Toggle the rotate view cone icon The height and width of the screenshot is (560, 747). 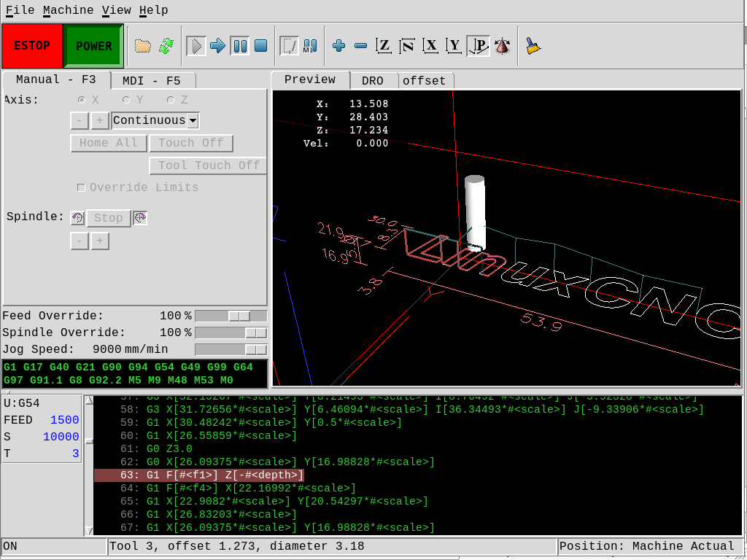pos(502,46)
